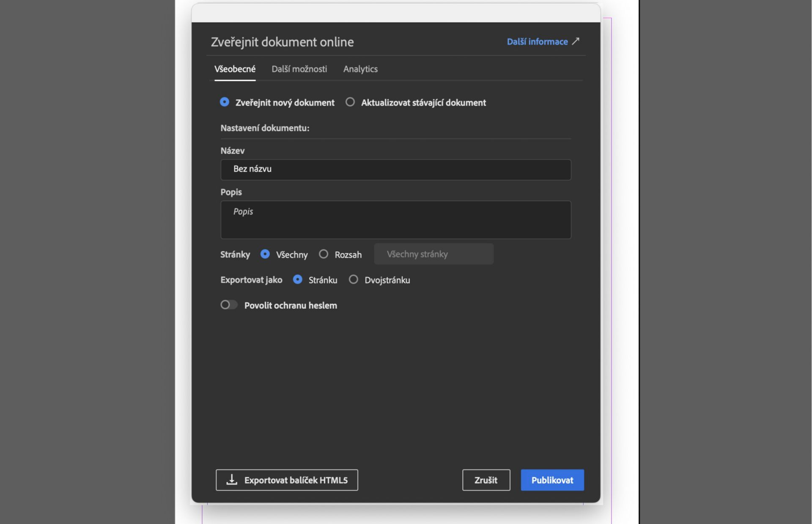The height and width of the screenshot is (524, 812).
Task: Select the Aktualizovat stávající dokument option
Action: tap(350, 102)
